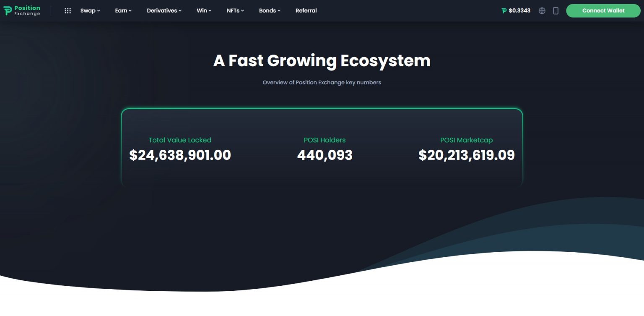Click the mobile app icon
This screenshot has width=644, height=316.
[556, 10]
